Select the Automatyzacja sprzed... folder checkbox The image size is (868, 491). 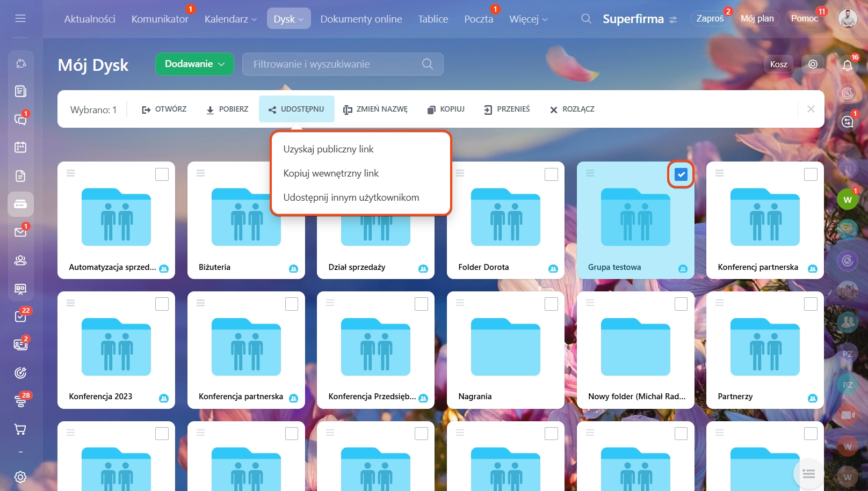[x=162, y=174]
